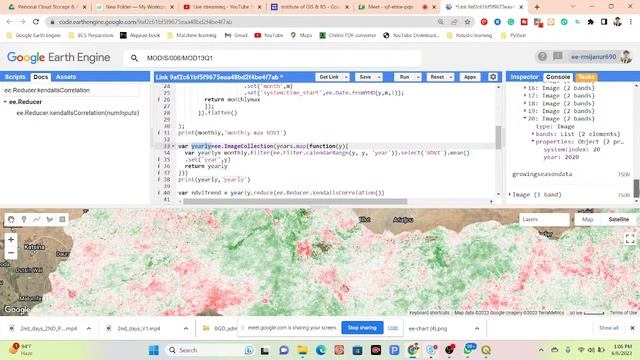Toggle fullscreen map view
This screenshot has width=640, height=360.
[630, 239]
